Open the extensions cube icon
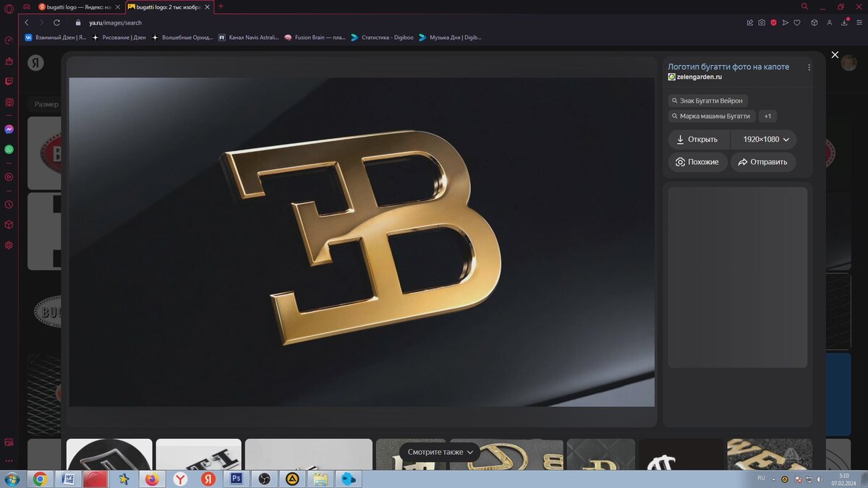Screen dimensions: 868x488 pos(814,22)
